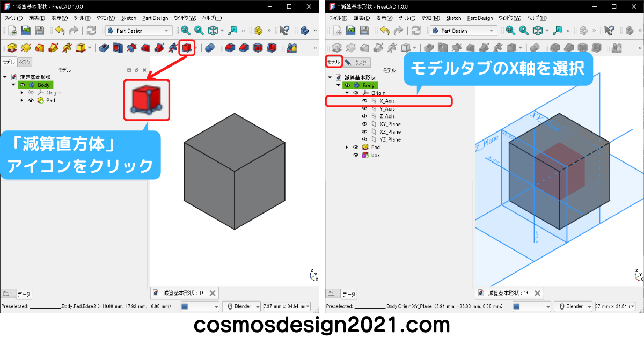
Task: Click Redo arrow in left window
Action: [x=74, y=31]
